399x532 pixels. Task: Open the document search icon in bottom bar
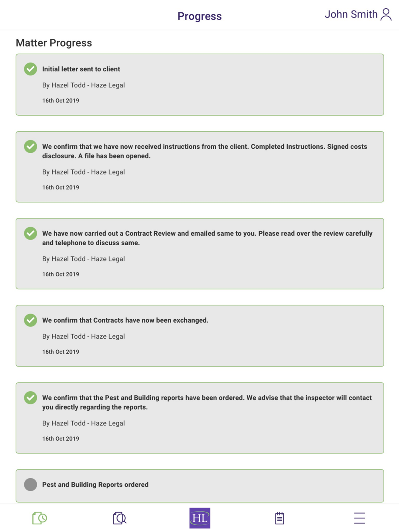pos(119,518)
